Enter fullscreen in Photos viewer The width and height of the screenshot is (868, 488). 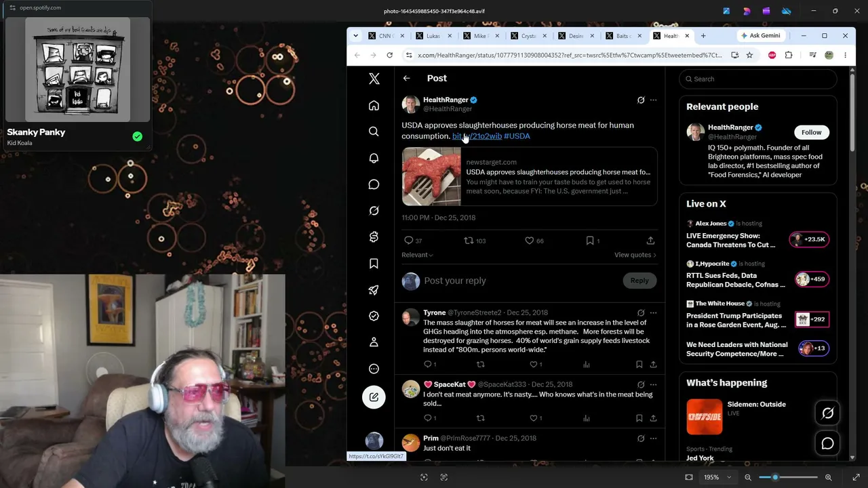856,477
